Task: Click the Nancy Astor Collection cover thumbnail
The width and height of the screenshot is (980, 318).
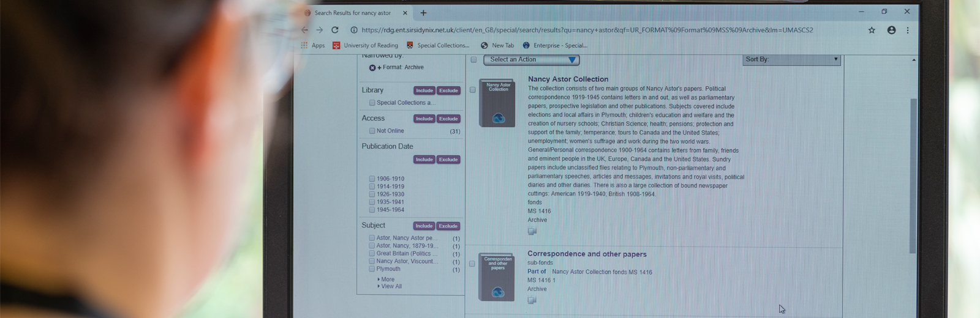Action: [497, 103]
